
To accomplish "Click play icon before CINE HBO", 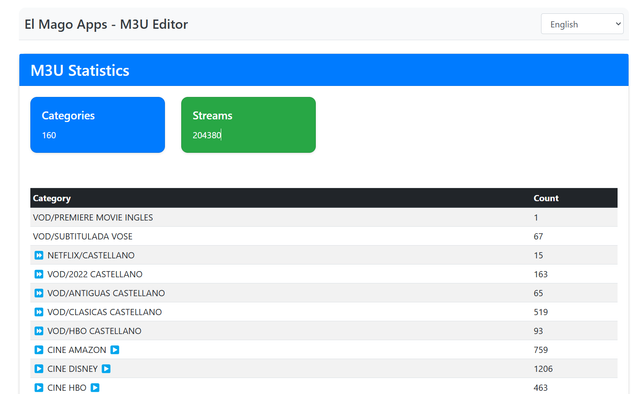I will coord(39,387).
